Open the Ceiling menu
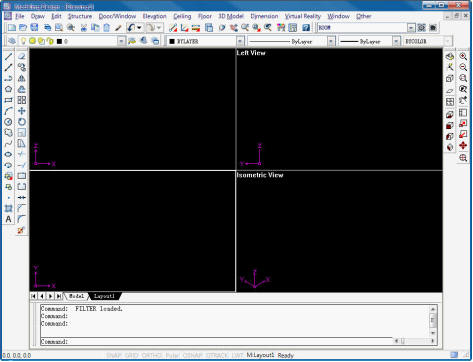This screenshot has height=362, width=473. 182,16
